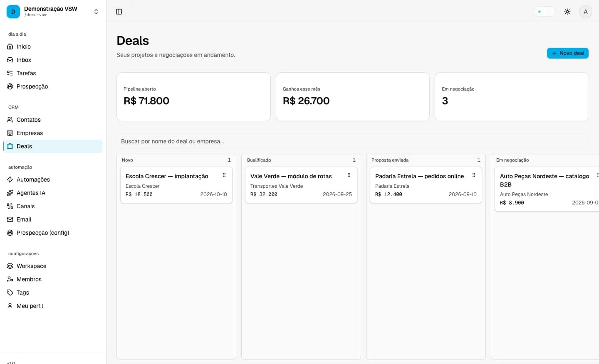The image size is (599, 364).
Task: Click drag handle on Padaria Estrela card
Action: tap(474, 175)
